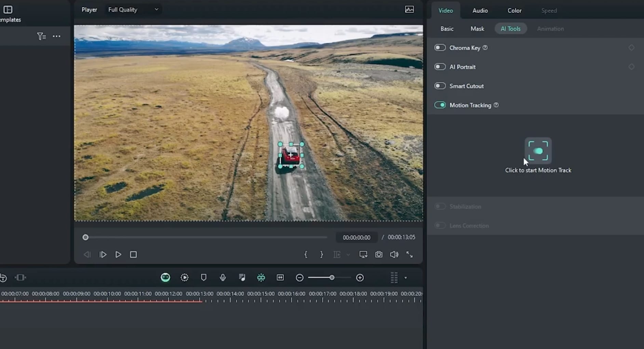Click the render preview circular icon
This screenshot has height=349, width=644.
tap(185, 278)
